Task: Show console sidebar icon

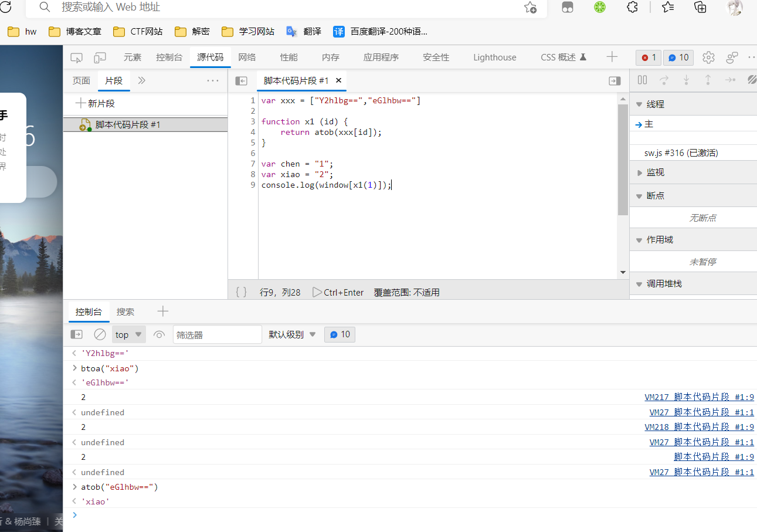Action: click(77, 334)
